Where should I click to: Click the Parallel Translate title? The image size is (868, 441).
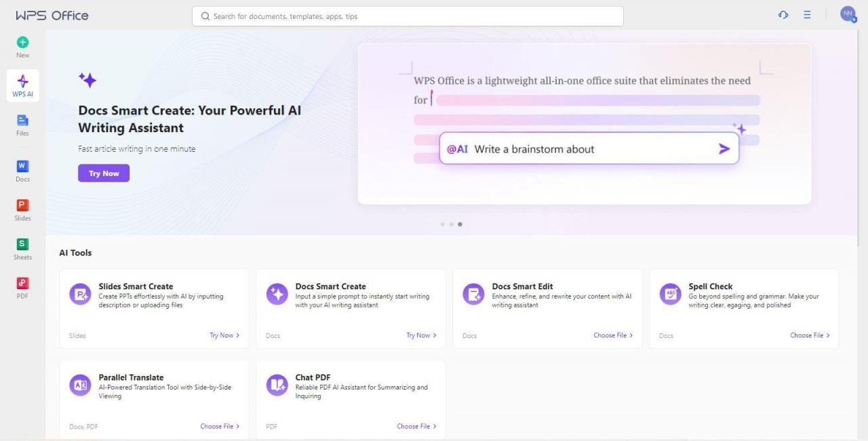point(131,378)
